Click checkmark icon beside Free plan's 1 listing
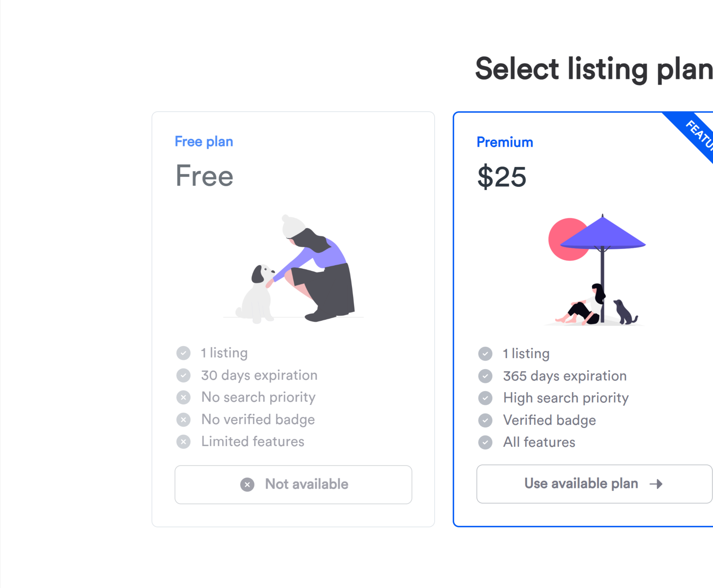The image size is (713, 588). (x=183, y=353)
